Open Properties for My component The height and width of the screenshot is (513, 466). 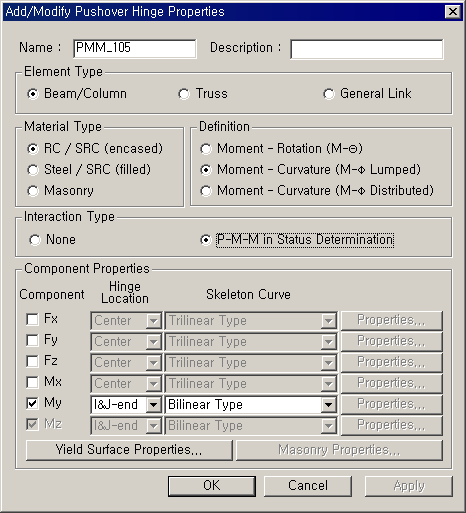pos(392,404)
